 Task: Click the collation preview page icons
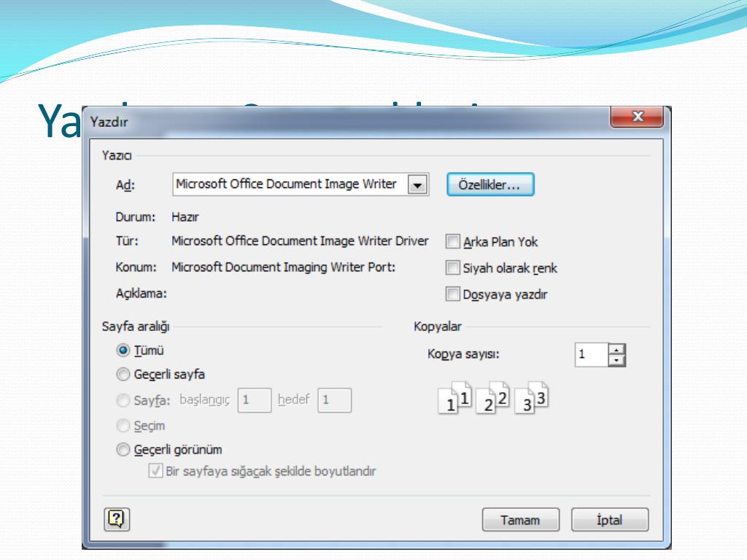(x=493, y=397)
